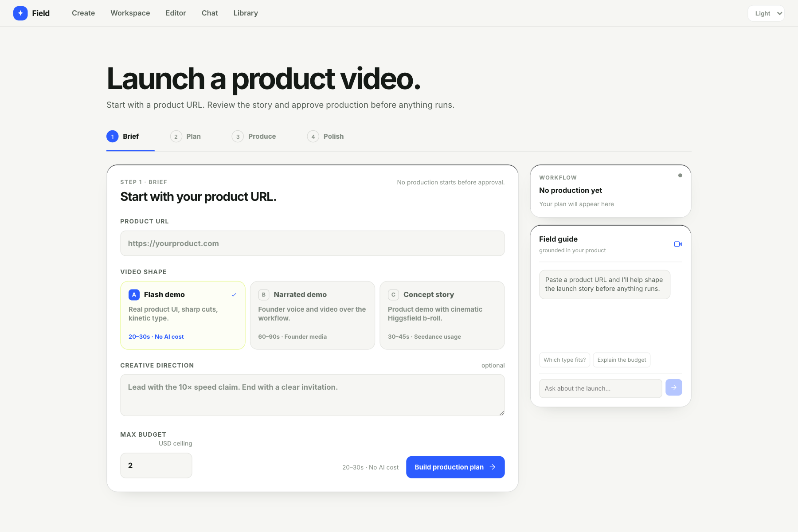Switch to the Produce step tab

(x=254, y=137)
